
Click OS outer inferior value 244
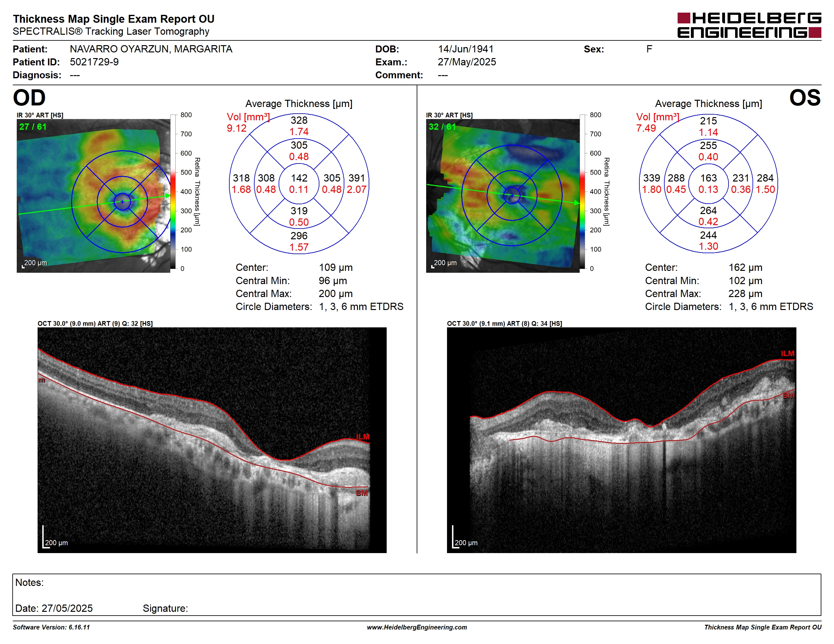tap(708, 235)
